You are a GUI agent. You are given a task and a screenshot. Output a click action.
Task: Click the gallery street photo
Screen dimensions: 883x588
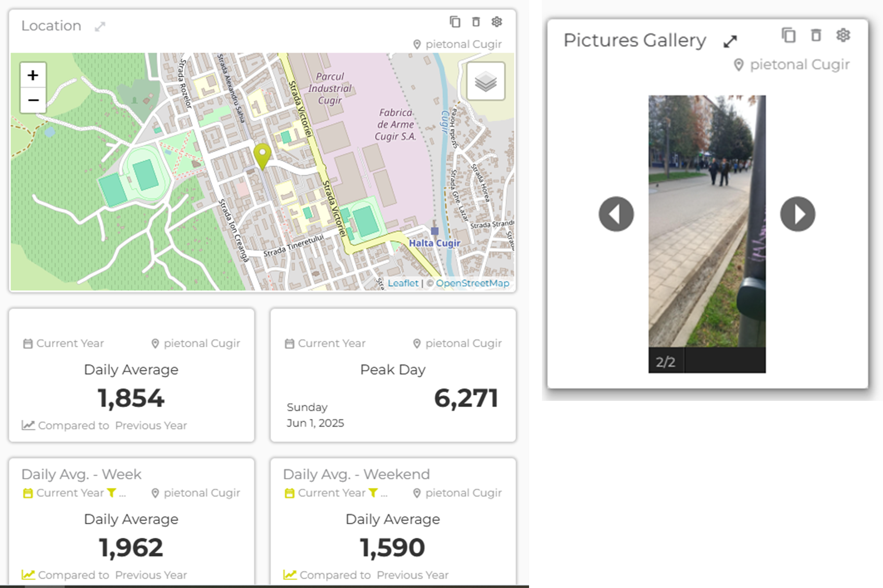pos(707,221)
